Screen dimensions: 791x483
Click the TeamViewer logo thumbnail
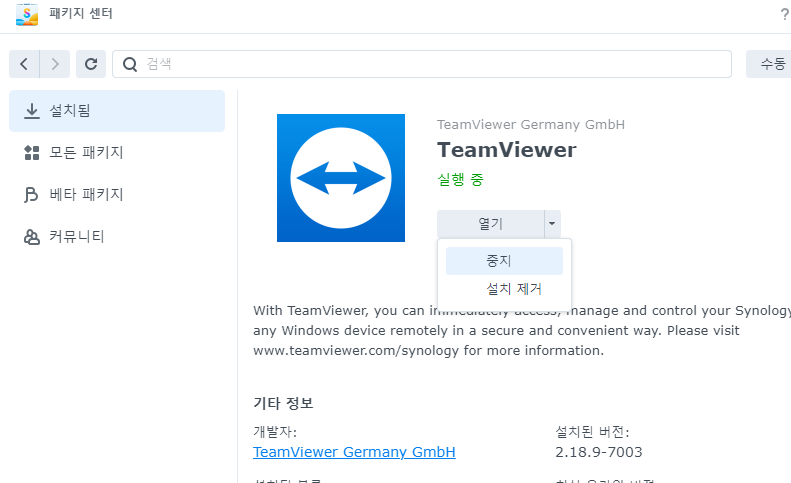(341, 178)
